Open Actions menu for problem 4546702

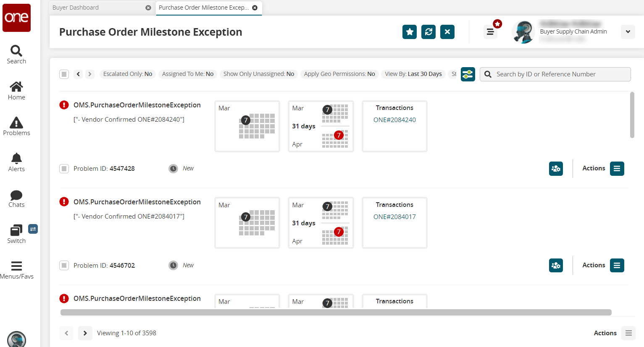pyautogui.click(x=617, y=266)
